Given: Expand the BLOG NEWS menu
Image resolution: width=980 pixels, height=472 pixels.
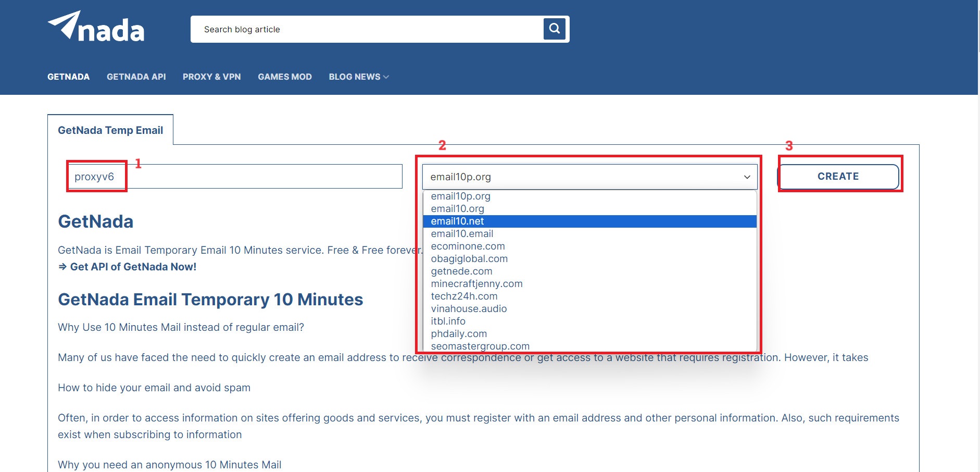Looking at the screenshot, I should [359, 77].
